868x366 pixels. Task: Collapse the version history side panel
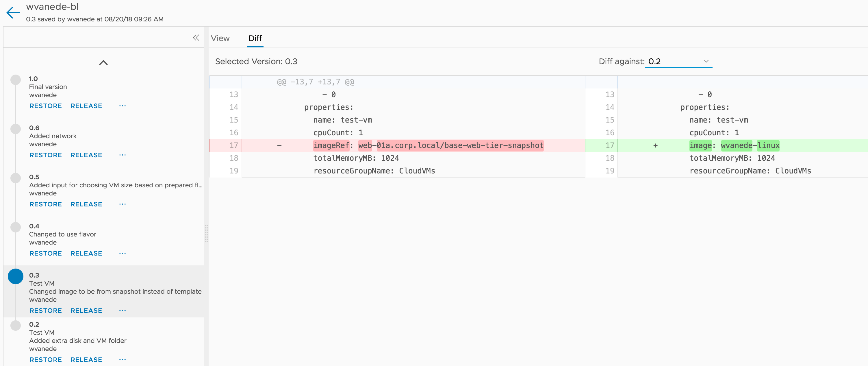click(196, 38)
